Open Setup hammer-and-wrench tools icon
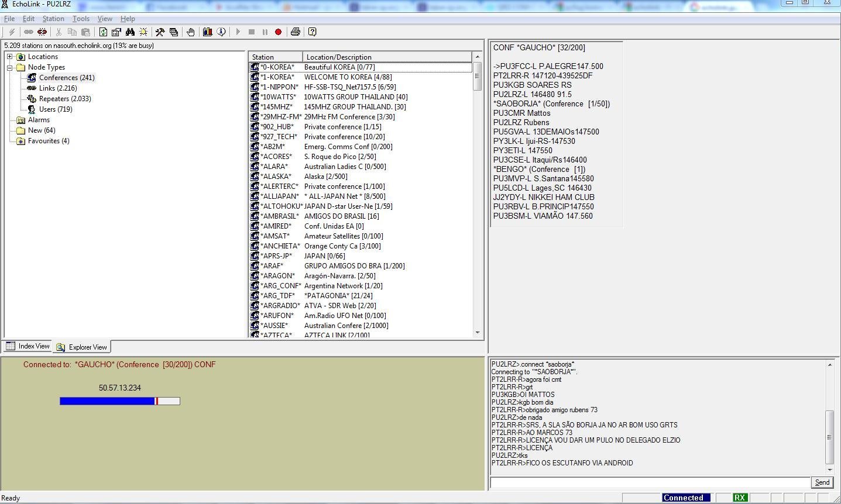 click(159, 32)
